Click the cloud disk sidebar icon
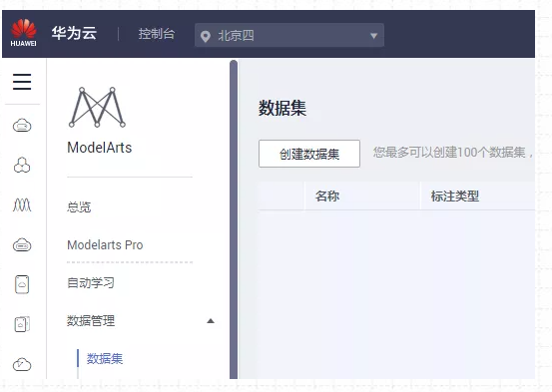 point(22,245)
